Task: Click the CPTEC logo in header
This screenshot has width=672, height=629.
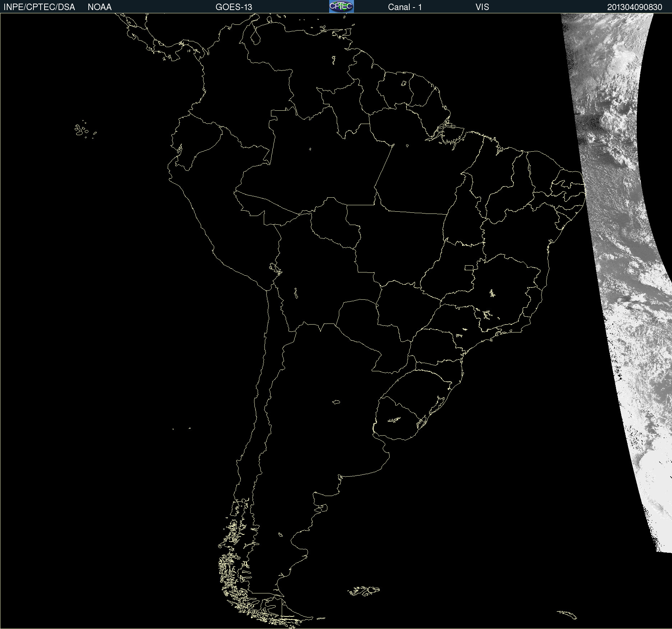Action: 341,6
